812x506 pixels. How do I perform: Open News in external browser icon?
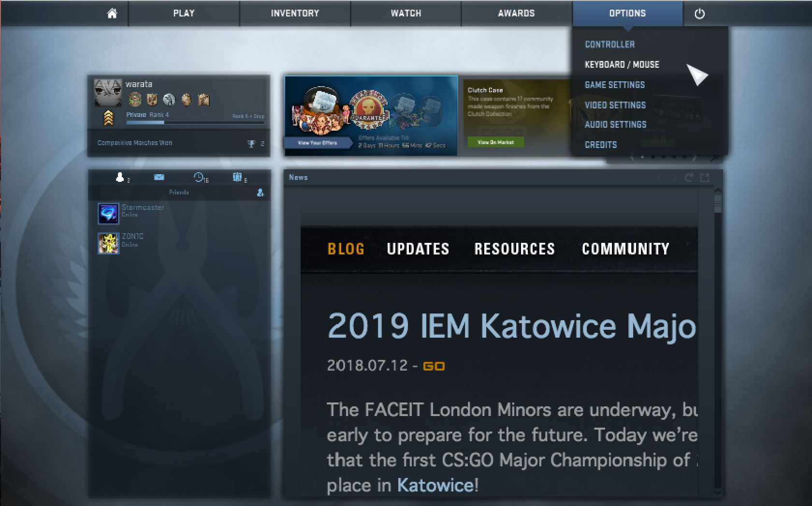(705, 178)
